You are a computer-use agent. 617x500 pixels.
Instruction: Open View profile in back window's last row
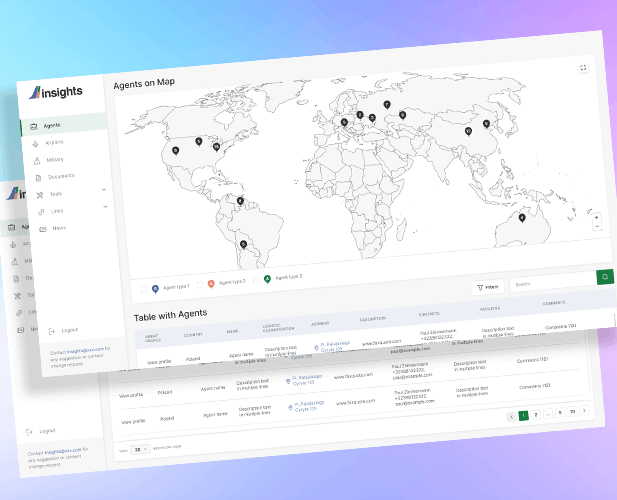(x=133, y=421)
